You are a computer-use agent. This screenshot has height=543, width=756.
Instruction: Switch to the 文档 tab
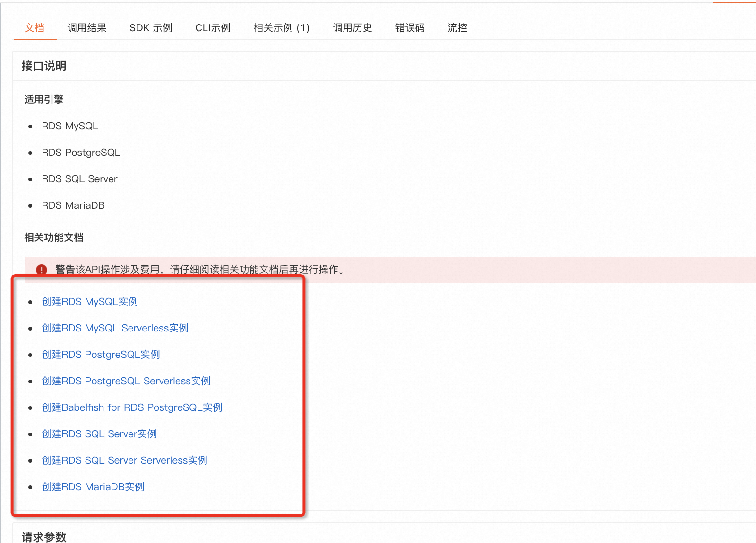[x=34, y=28]
